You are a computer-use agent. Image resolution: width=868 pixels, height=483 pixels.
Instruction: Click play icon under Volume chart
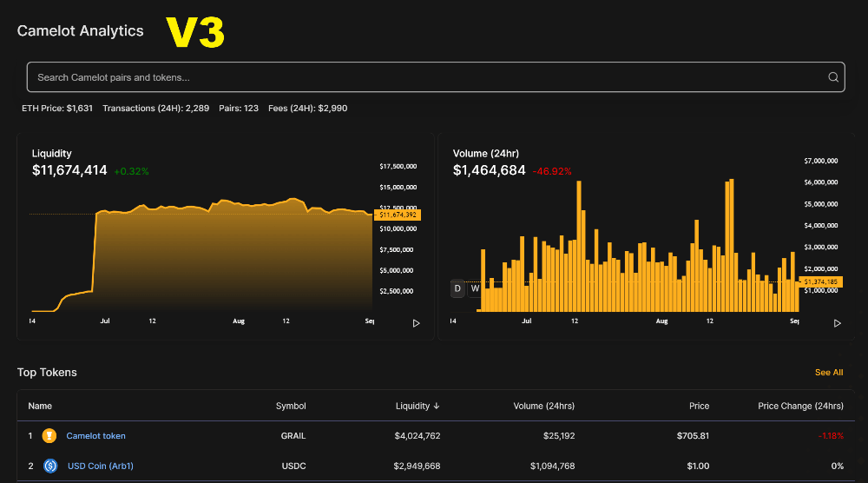(838, 323)
